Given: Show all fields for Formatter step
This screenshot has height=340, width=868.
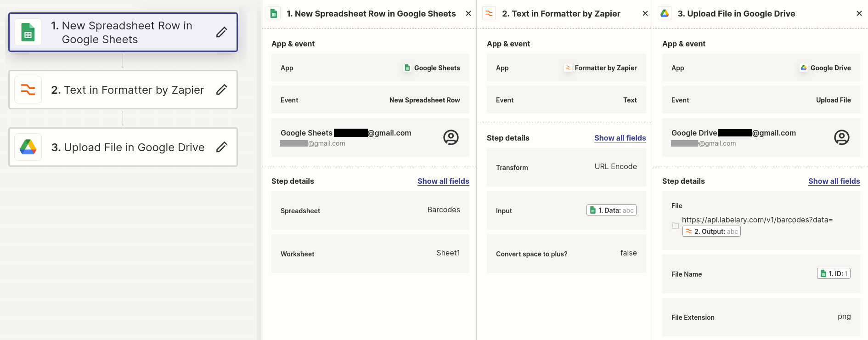Looking at the screenshot, I should click(620, 138).
